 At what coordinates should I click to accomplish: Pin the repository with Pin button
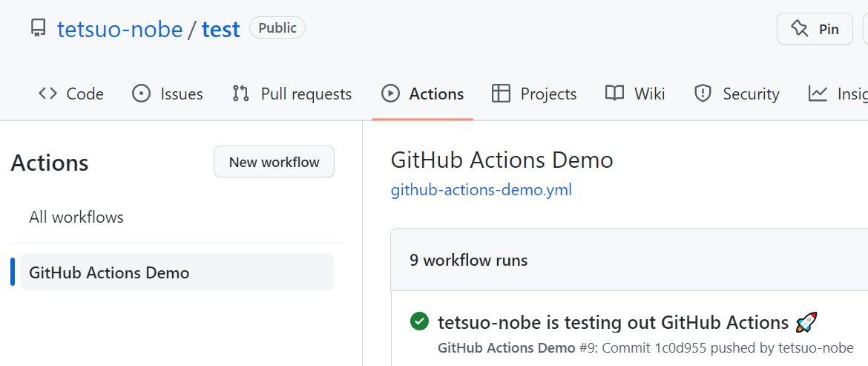click(815, 29)
